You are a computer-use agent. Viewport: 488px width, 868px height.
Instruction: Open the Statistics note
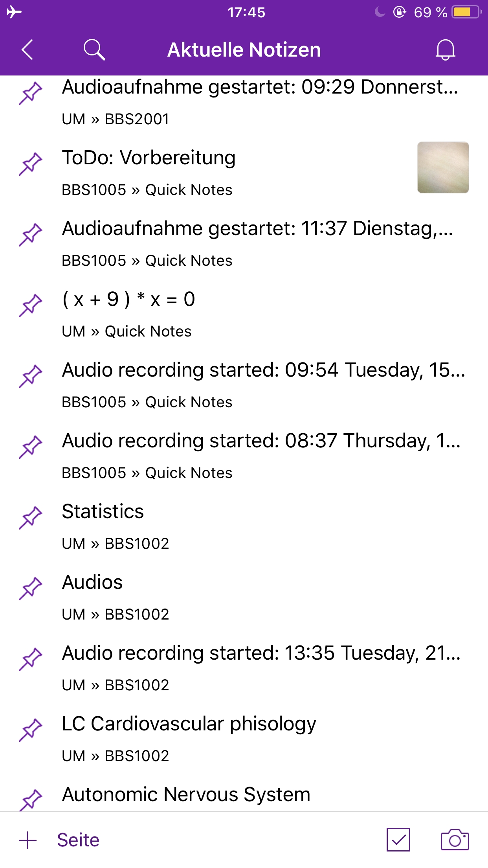[103, 512]
